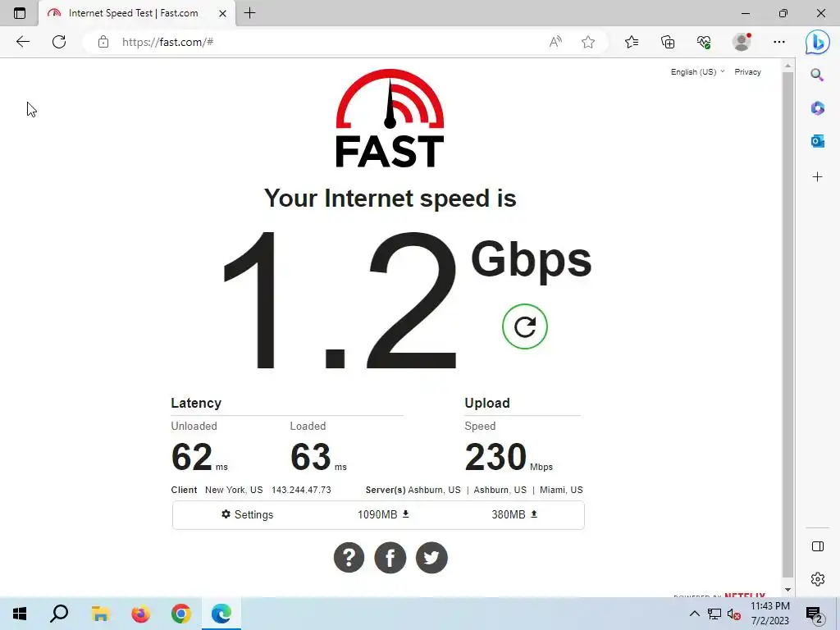The width and height of the screenshot is (840, 630).
Task: Open the Bing chat sidebar icon
Action: (x=818, y=42)
